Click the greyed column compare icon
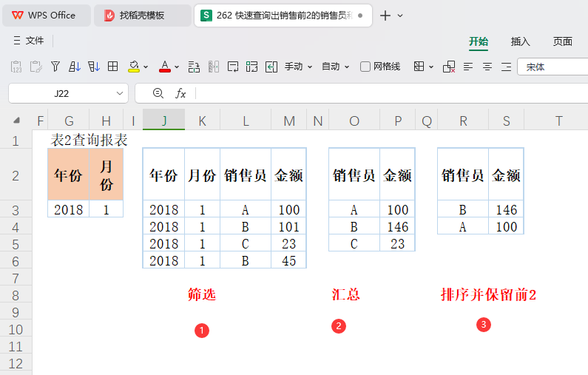The width and height of the screenshot is (588, 375). tap(214, 67)
